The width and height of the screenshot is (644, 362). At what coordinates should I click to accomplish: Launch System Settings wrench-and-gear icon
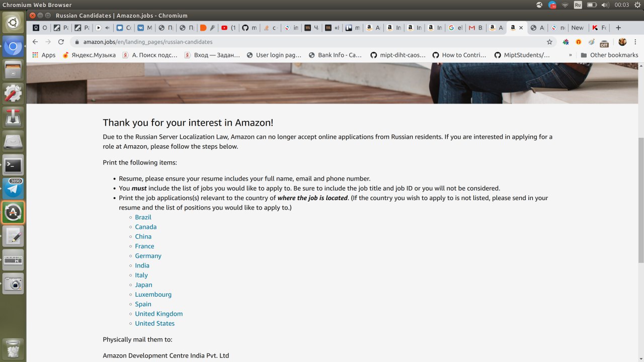coord(13,94)
